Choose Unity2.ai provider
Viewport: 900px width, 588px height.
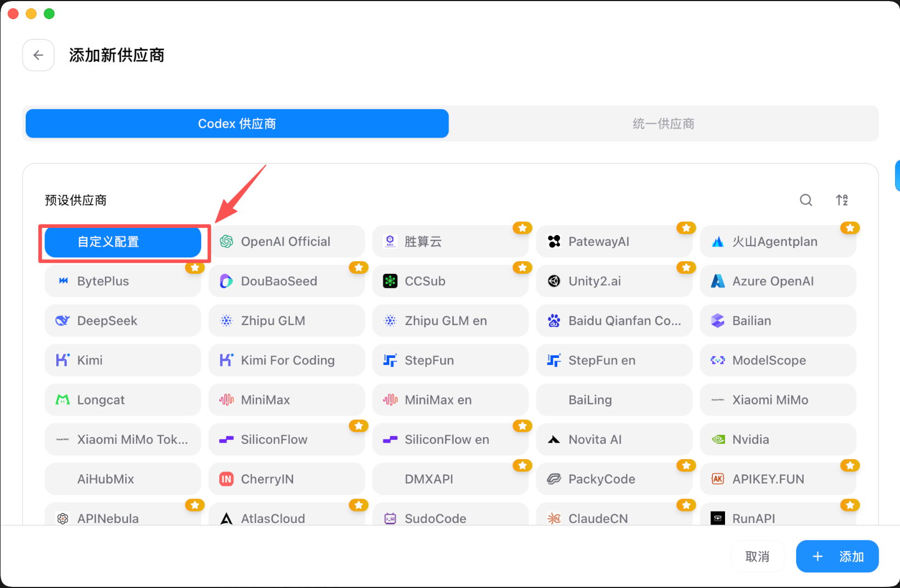coord(614,281)
